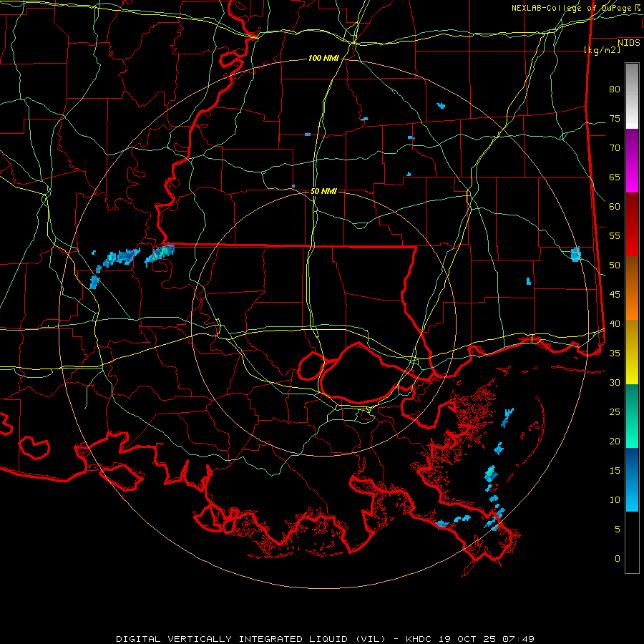Image resolution: width=644 pixels, height=644 pixels.
Task: Click the 70 value on the scale
Action: pyautogui.click(x=615, y=148)
